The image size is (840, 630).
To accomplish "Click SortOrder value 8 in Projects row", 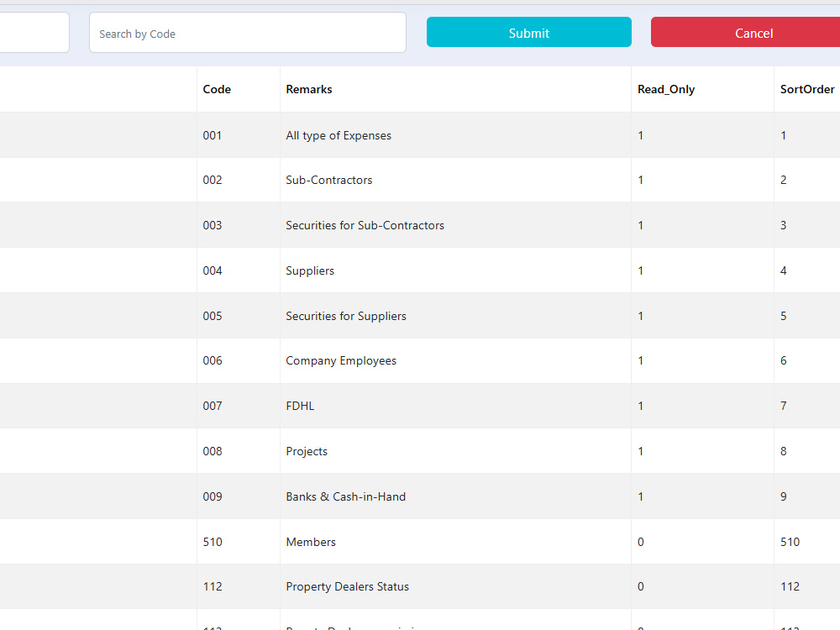I will click(x=783, y=452).
